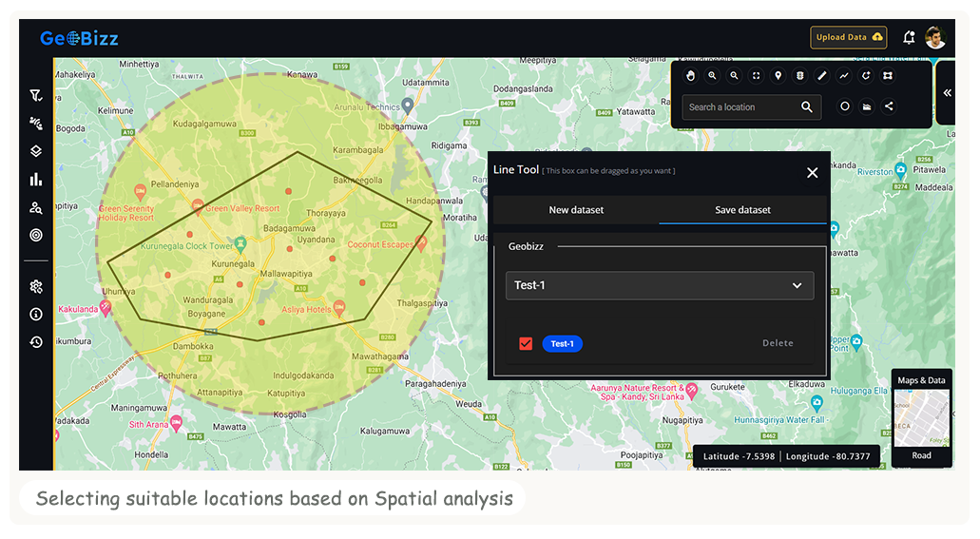Click the Green Valley Resort marker
980x539 pixels.
click(198, 205)
